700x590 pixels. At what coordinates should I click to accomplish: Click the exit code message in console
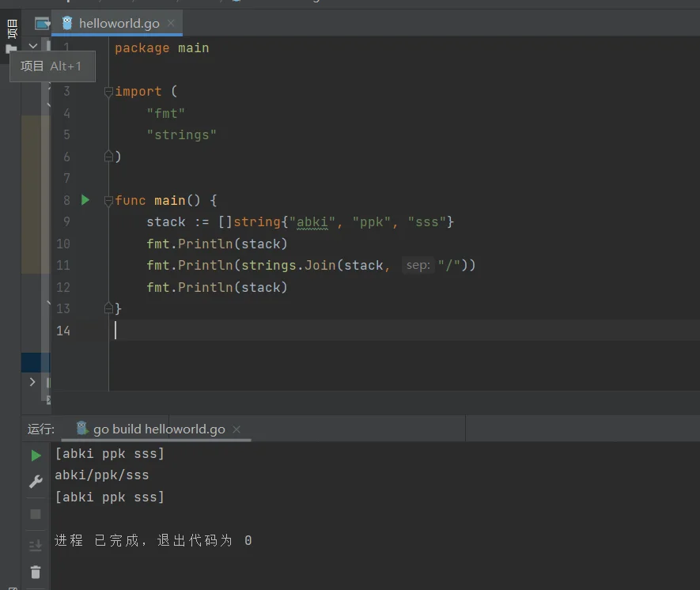click(x=153, y=540)
